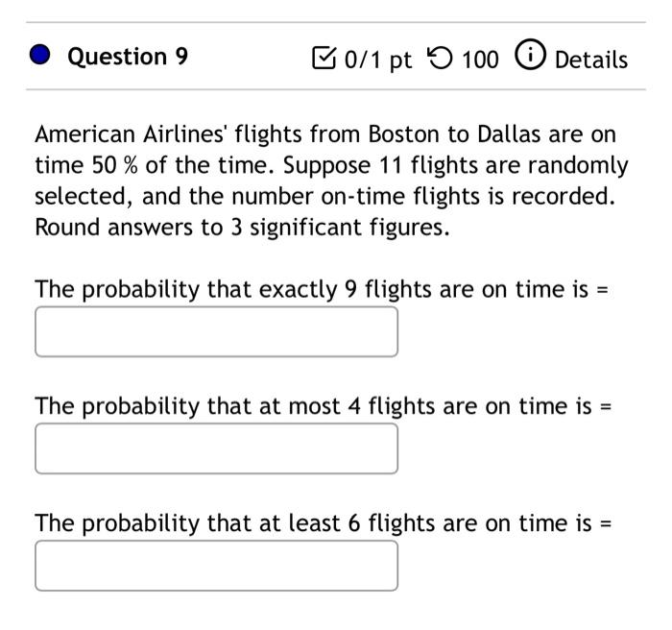Click the retry attempts circular arrow icon
This screenshot has width=672, height=630.
(440, 58)
